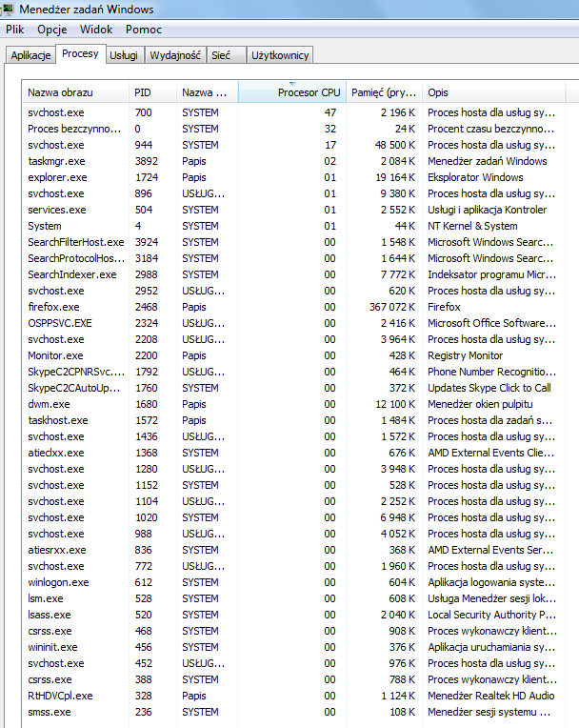Screen dimensions: 579x728
Task: Select the lsass.exe process
Action: (x=293, y=615)
